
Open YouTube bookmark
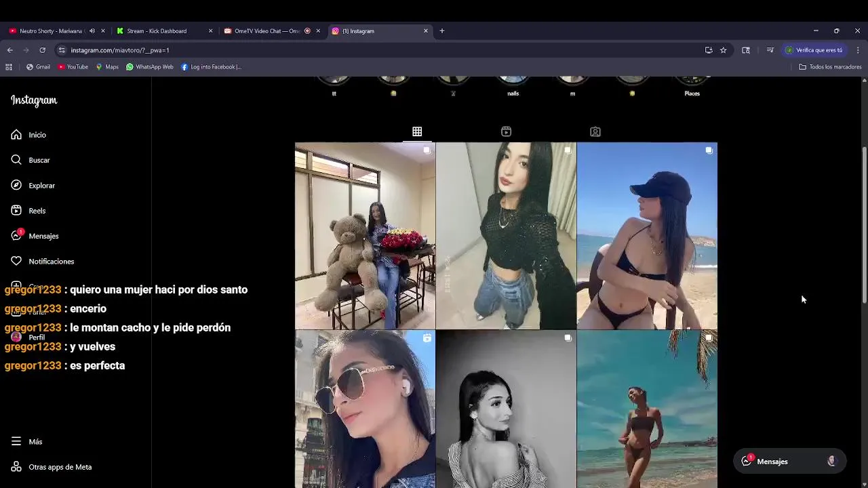(73, 67)
